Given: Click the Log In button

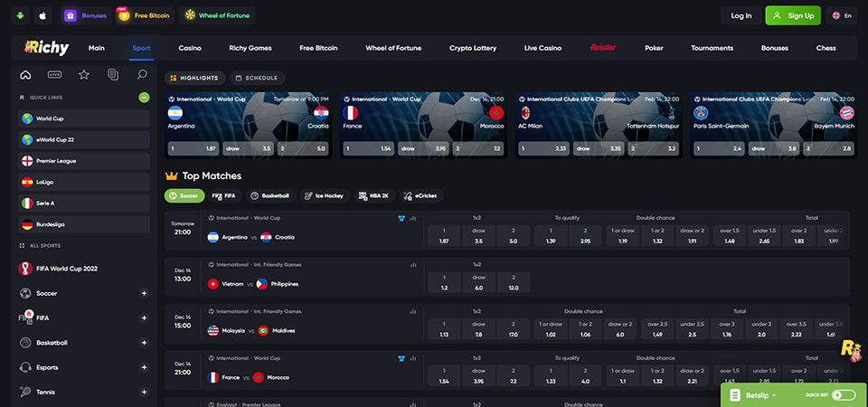Looking at the screenshot, I should coord(741,15).
